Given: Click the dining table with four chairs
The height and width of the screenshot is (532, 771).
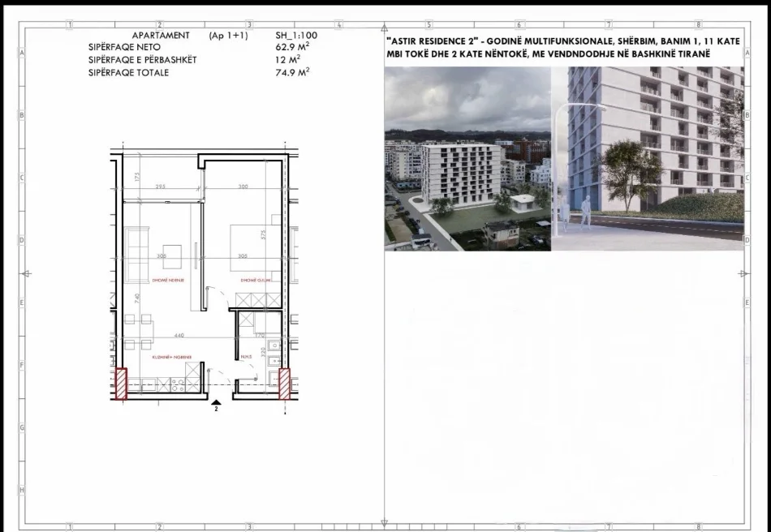Looking at the screenshot, I should tap(139, 332).
